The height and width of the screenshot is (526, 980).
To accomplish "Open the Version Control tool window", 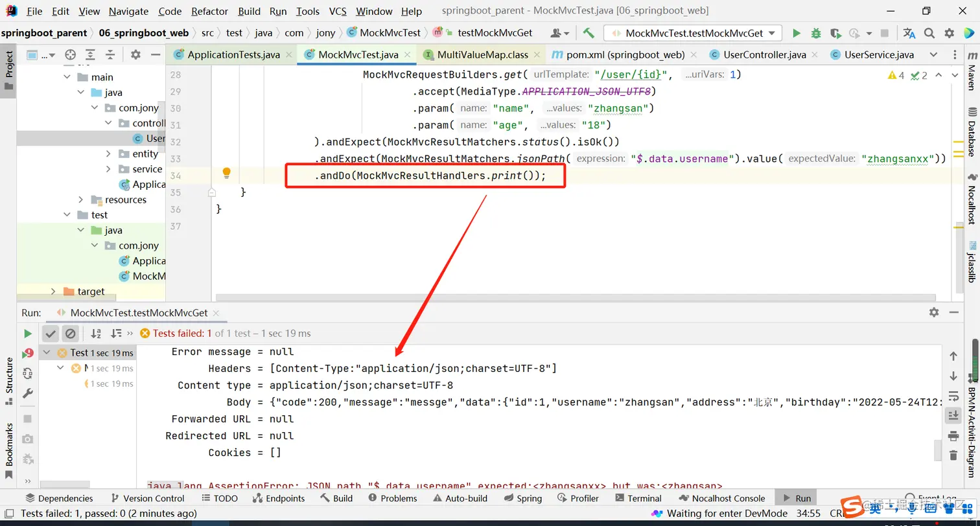I will (x=148, y=498).
